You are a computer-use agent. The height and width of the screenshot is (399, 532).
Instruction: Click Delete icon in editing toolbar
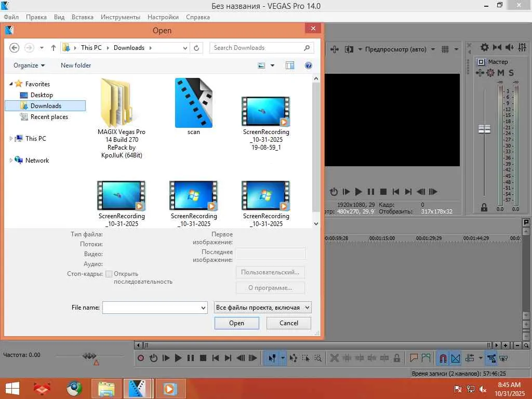(334, 358)
